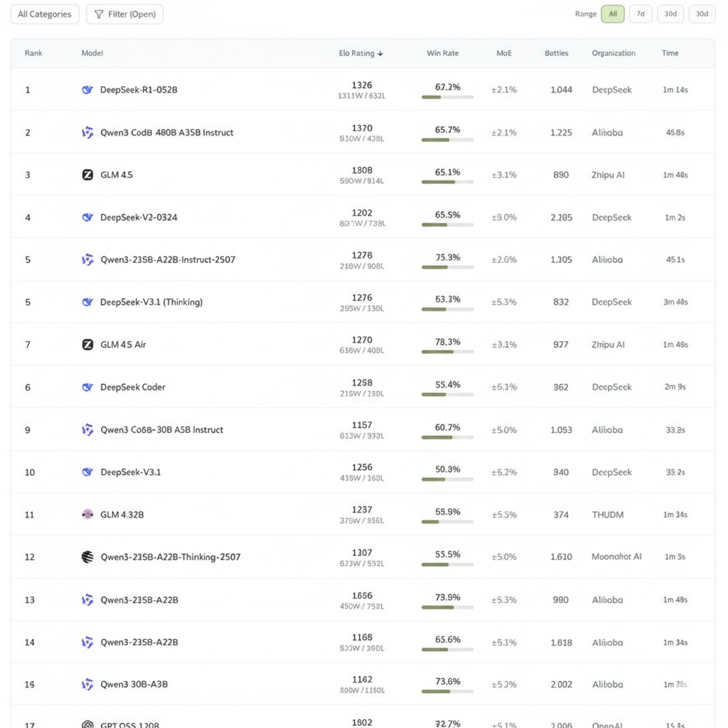
Task: Click the rank 12 number cell
Action: pos(29,557)
